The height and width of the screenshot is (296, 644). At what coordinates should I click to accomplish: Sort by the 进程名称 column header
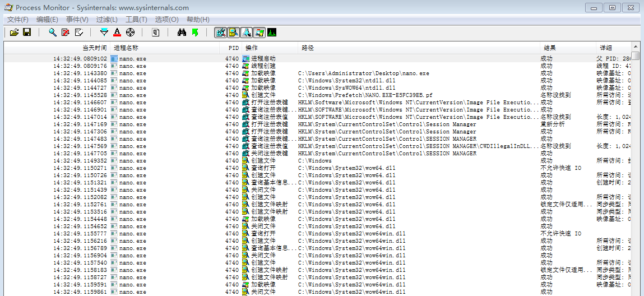point(164,48)
